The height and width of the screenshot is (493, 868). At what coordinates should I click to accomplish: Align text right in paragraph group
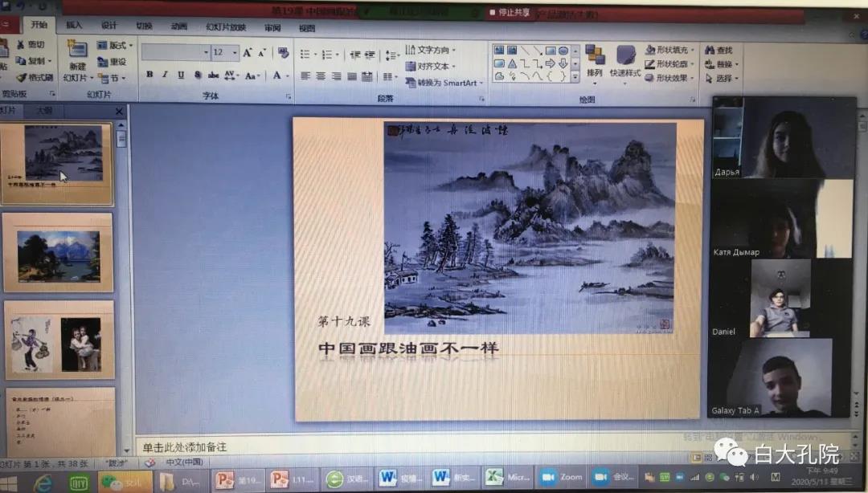(336, 75)
